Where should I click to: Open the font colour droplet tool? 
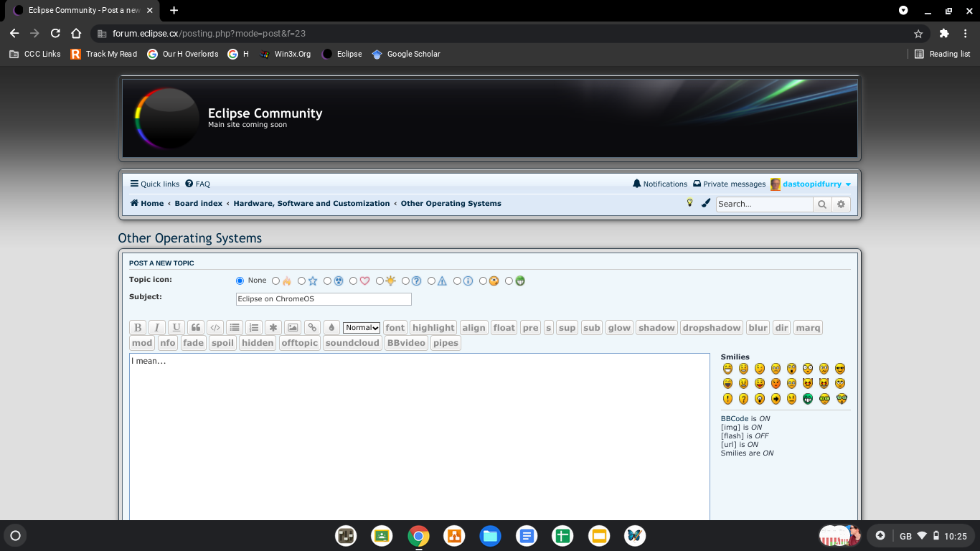(x=331, y=328)
